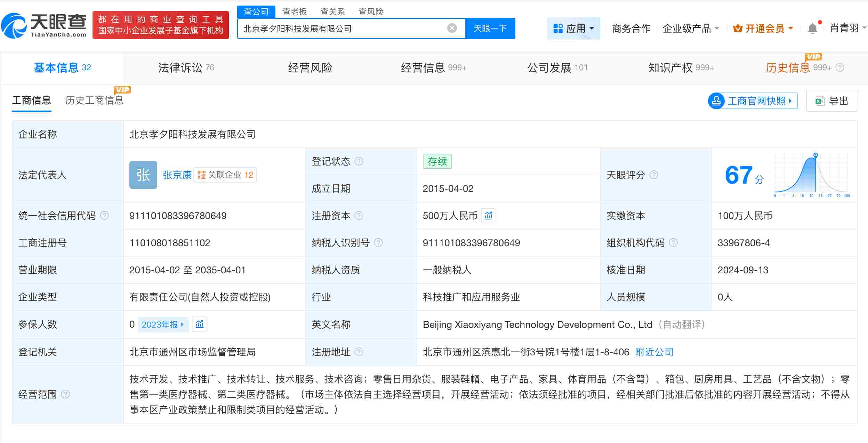Open the 肖青羽 account dropdown
The height and width of the screenshot is (443, 868).
844,28
